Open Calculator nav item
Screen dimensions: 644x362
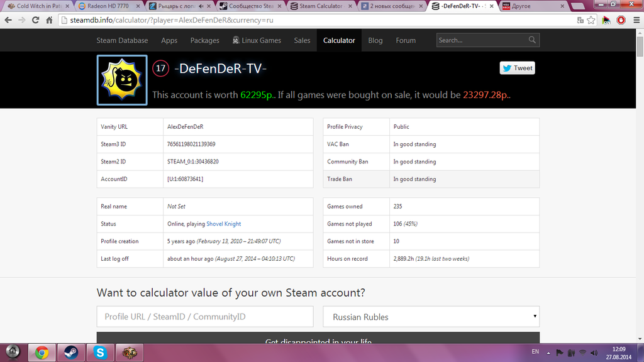339,40
